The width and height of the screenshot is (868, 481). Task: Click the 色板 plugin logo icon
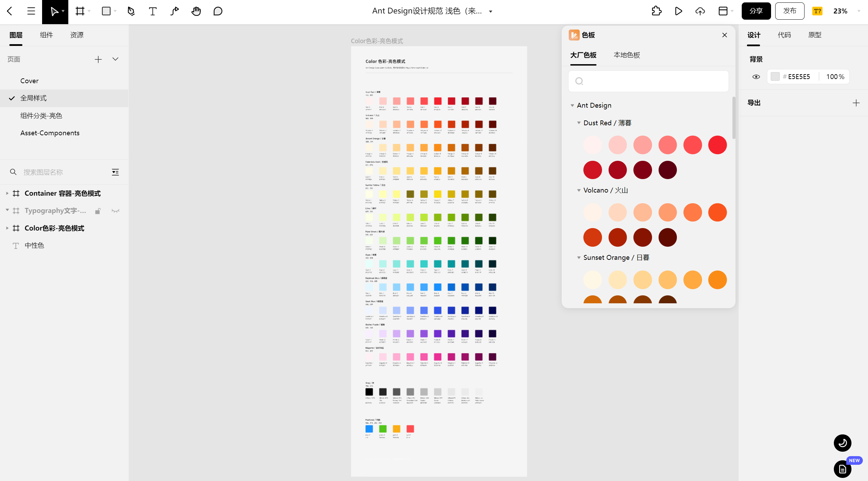click(574, 35)
